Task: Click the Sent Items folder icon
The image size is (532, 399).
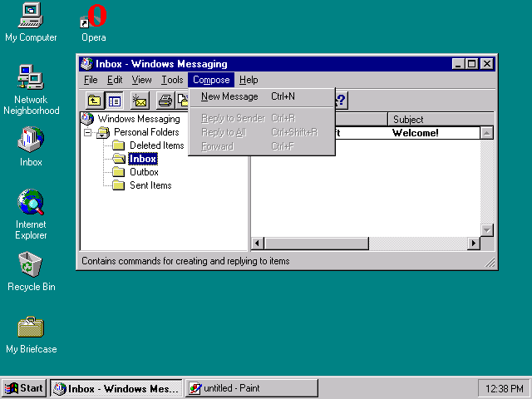Action: 118,185
